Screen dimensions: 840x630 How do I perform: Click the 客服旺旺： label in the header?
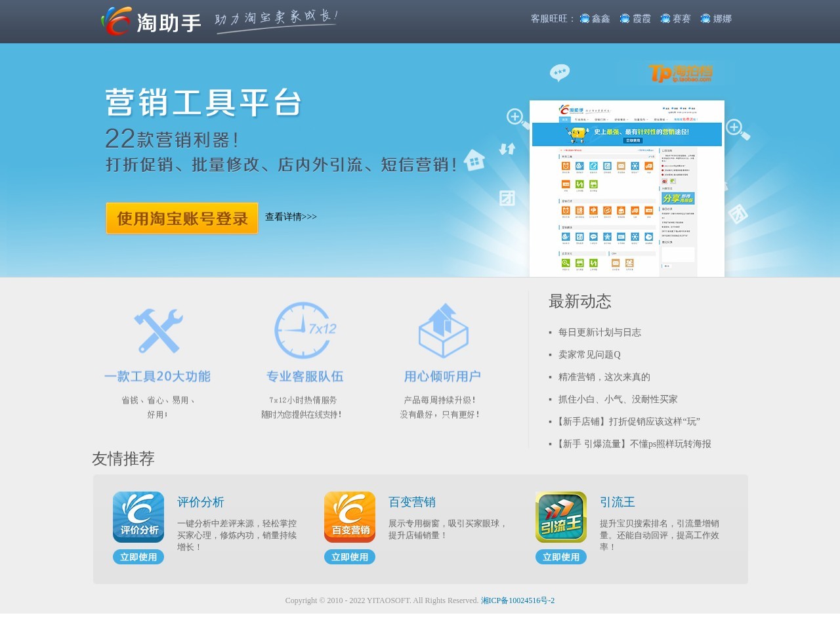tap(553, 19)
